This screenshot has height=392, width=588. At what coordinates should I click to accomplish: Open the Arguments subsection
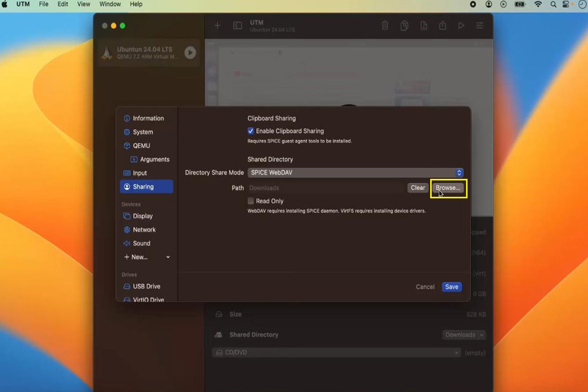150,159
